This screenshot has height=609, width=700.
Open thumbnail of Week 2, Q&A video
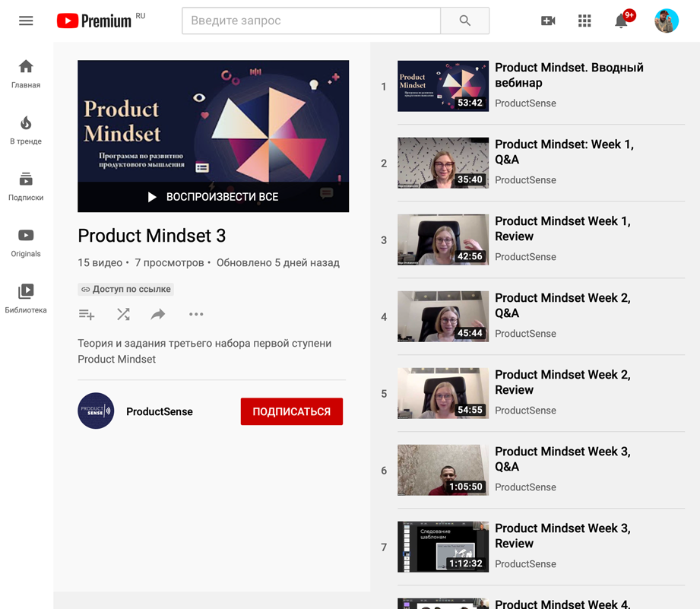tap(443, 316)
